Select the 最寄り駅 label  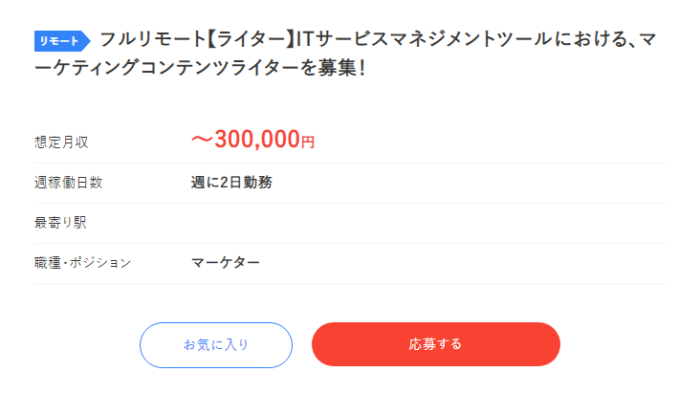point(60,223)
